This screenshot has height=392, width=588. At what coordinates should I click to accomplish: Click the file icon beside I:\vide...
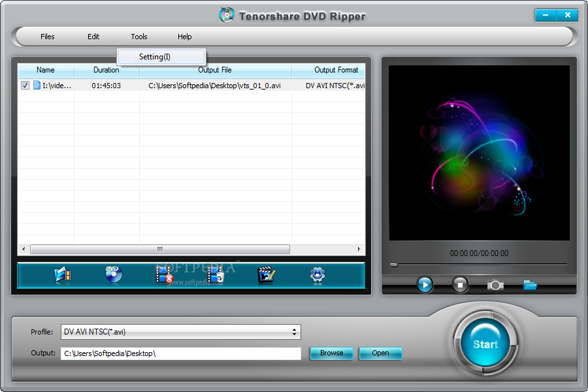[37, 85]
